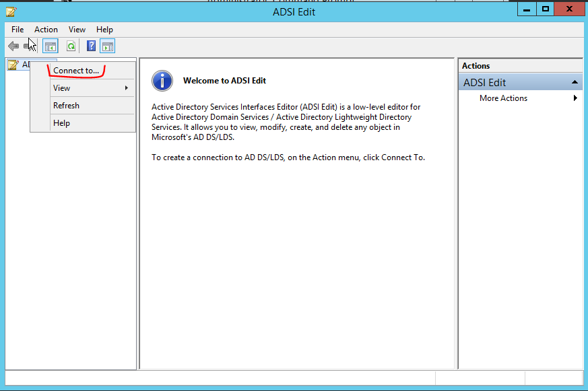Screen dimensions: 588x391
Task: Open the View menu in menu bar
Action: pyautogui.click(x=77, y=30)
